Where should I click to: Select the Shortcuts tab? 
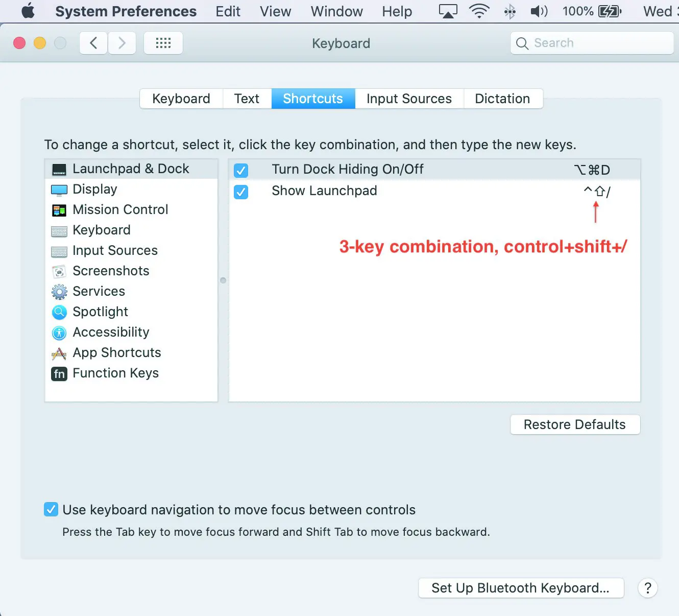point(313,99)
